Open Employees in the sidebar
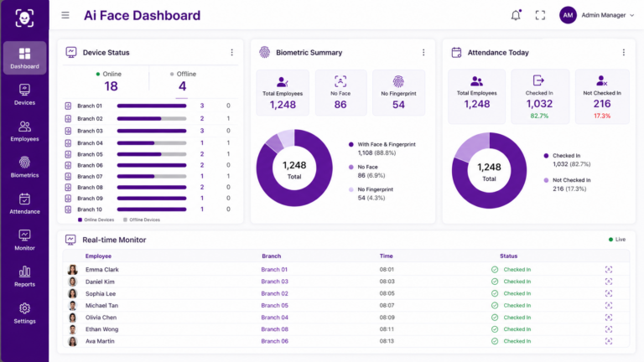 click(x=24, y=131)
